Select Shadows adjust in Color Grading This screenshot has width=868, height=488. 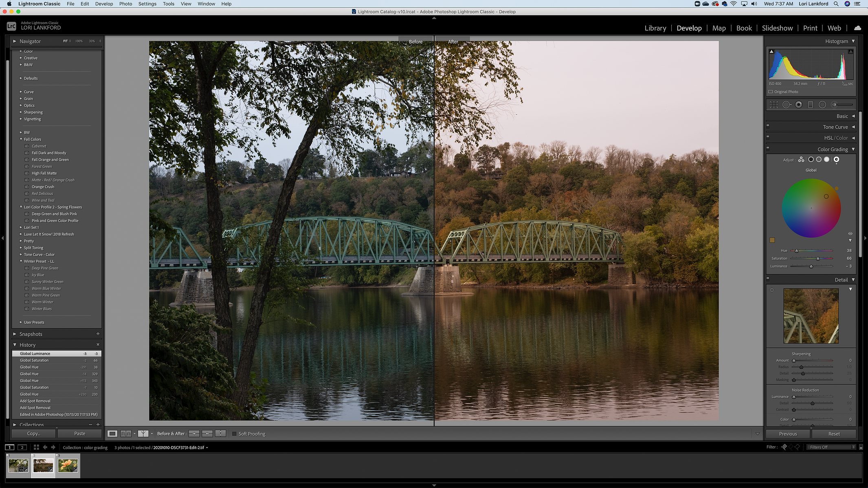[811, 160]
